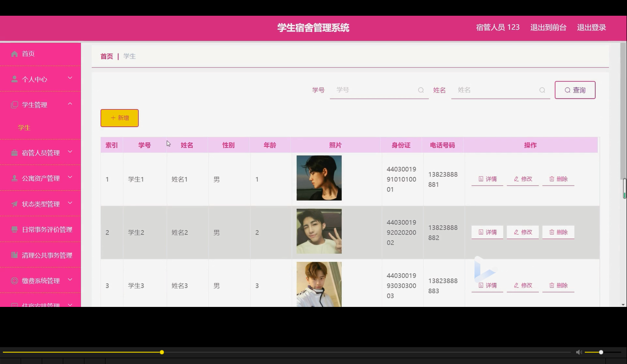Open the 缴费系统管理 menu item
The image size is (627, 364).
coord(41,281)
